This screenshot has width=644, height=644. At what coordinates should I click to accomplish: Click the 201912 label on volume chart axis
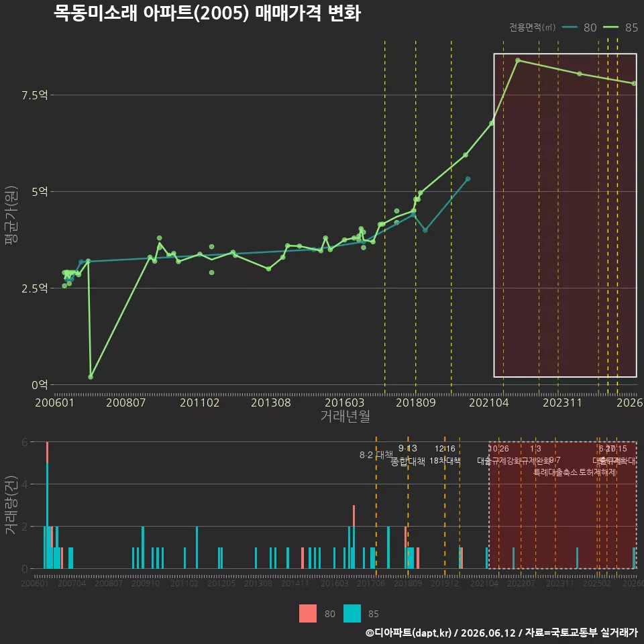click(444, 583)
